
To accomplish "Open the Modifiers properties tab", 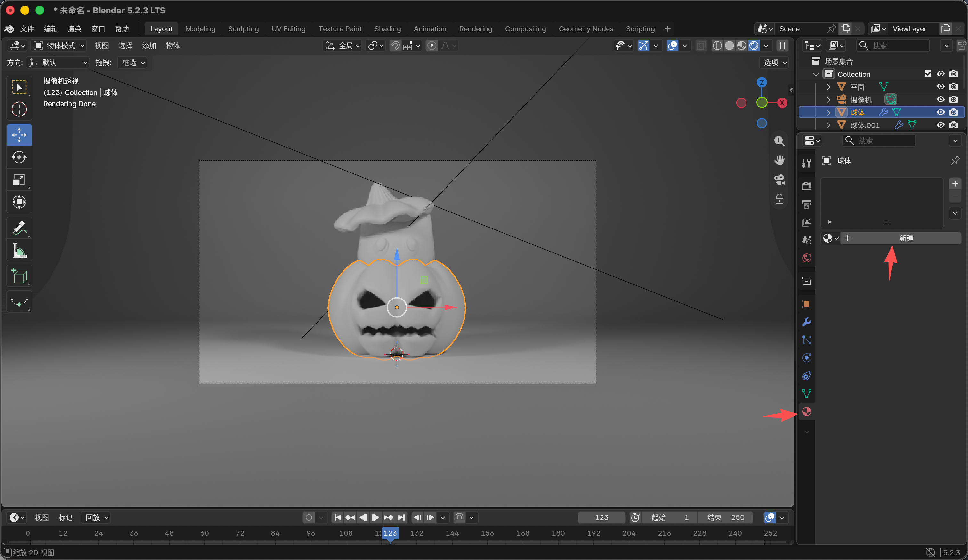I will [806, 322].
